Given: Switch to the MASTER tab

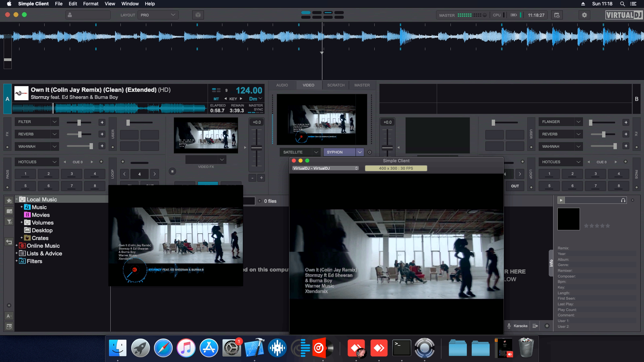Looking at the screenshot, I should (362, 85).
